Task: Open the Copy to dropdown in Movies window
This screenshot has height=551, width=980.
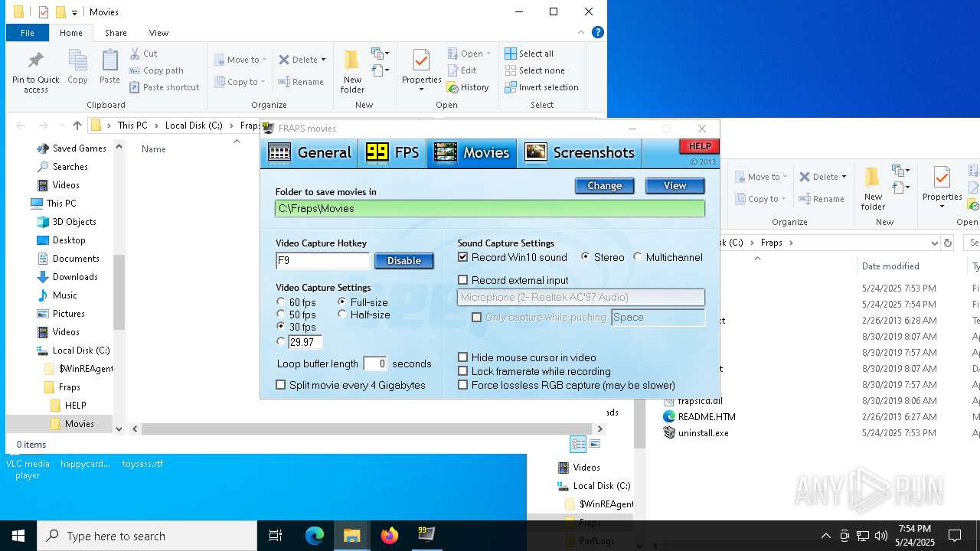Action: click(x=240, y=82)
